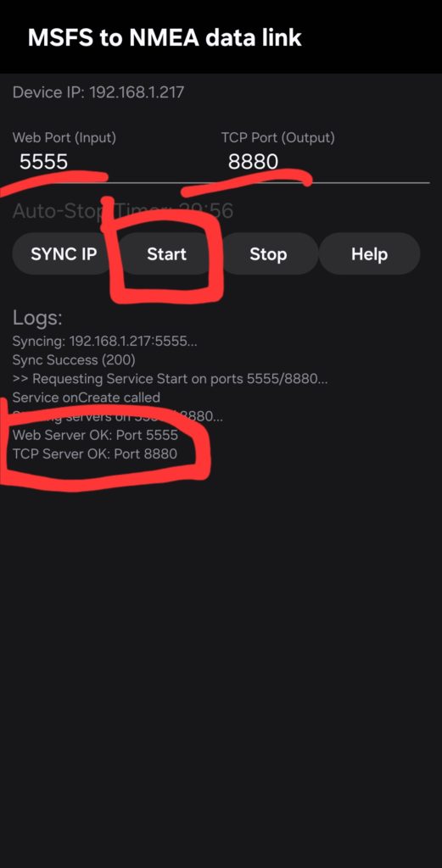The width and height of the screenshot is (442, 868).
Task: Tap the Logs heading
Action: (37, 319)
